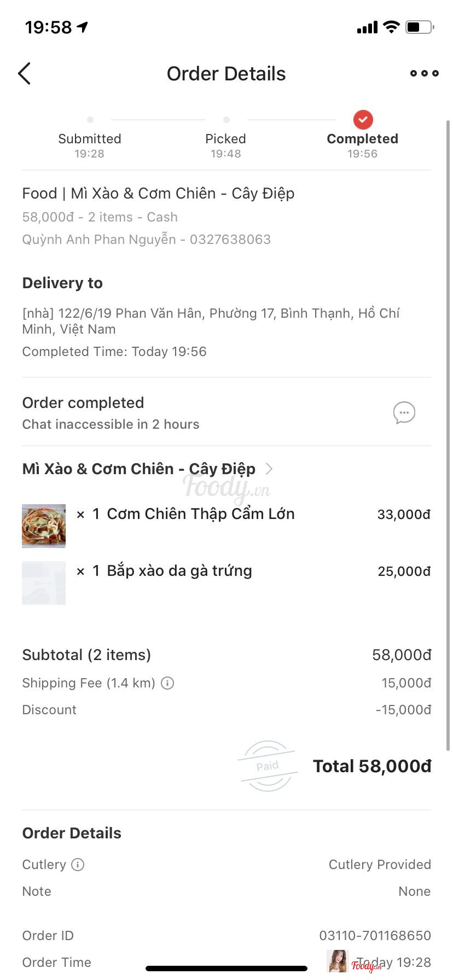The image size is (453, 980).
Task: Open the Cơm Chiên Thập Cẩm food thumbnail
Action: (x=44, y=526)
